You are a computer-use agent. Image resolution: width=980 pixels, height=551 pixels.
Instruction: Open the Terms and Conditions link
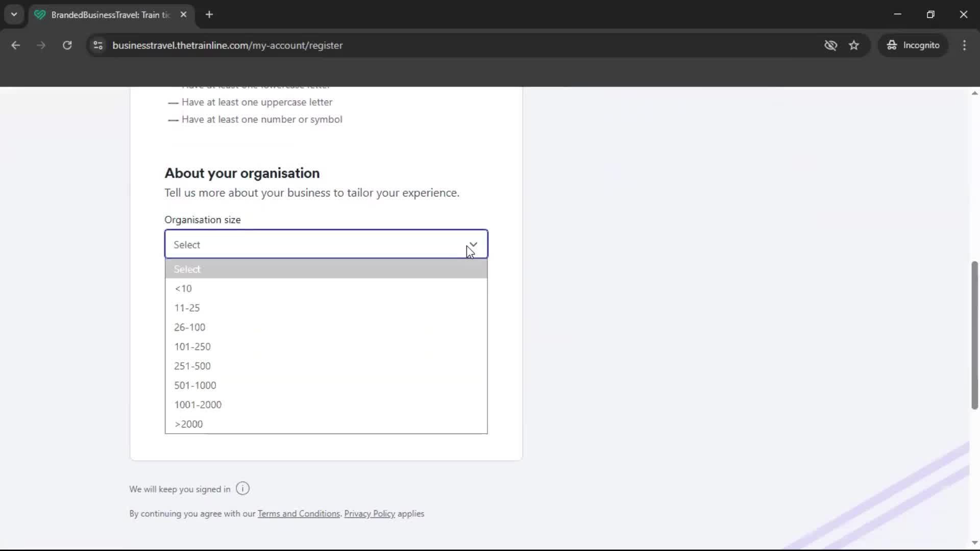299,513
